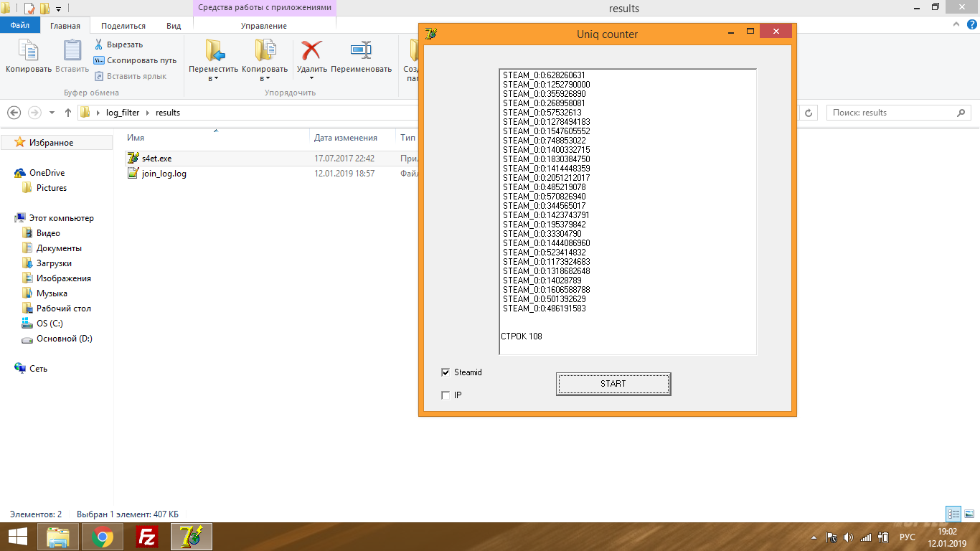This screenshot has height=551, width=980.
Task: Select the join_log.log file
Action: tap(164, 174)
